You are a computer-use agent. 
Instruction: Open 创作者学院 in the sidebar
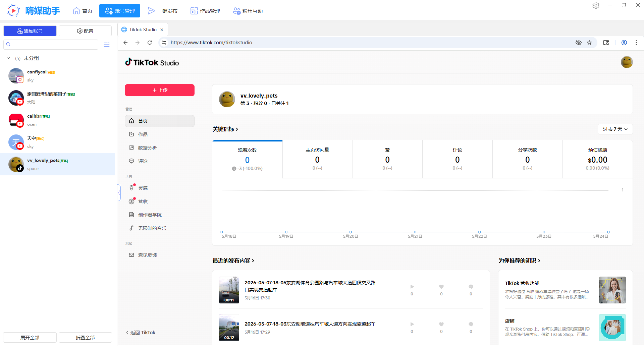(x=160, y=215)
